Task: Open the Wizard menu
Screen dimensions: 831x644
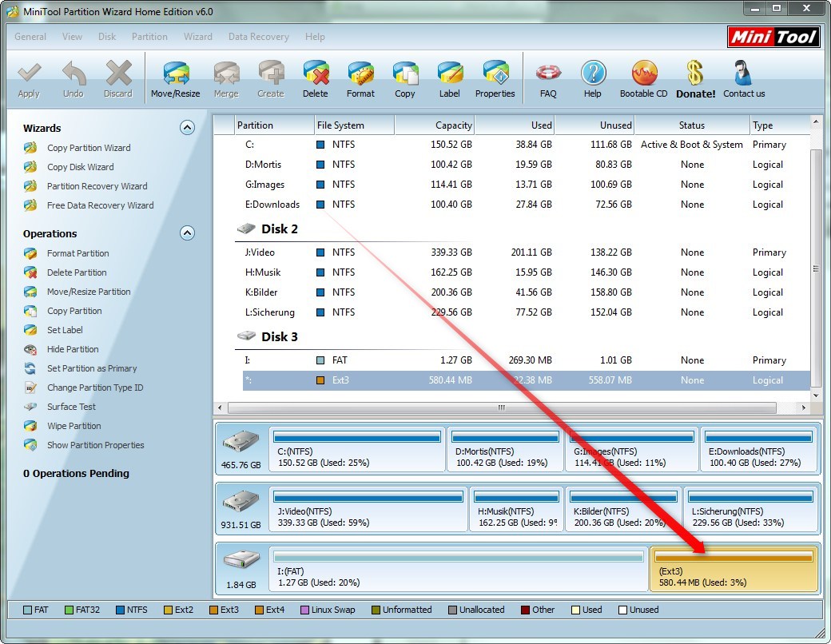Action: pyautogui.click(x=197, y=37)
